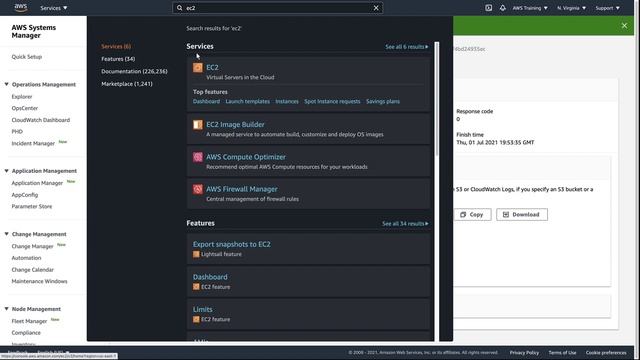Open Instances top feature link
Image resolution: width=640 pixels, height=360 pixels.
tap(287, 101)
